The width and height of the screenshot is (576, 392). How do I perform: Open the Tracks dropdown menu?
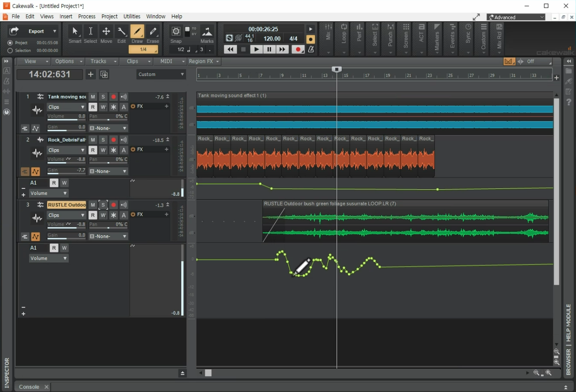click(102, 61)
